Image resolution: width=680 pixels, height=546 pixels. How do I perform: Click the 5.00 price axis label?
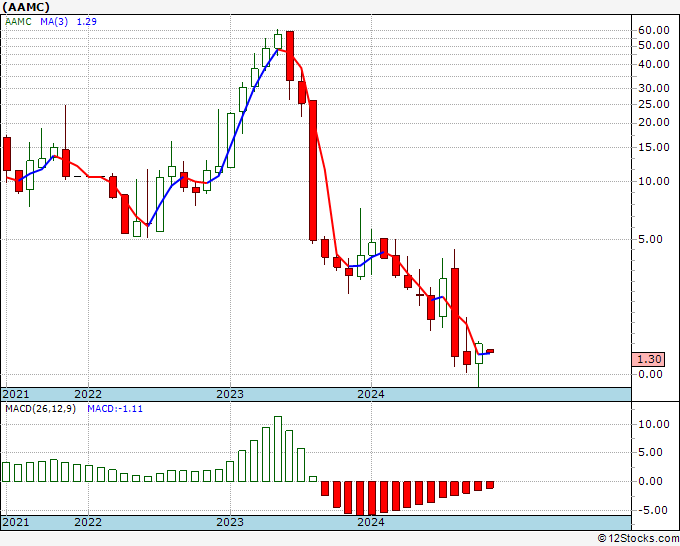651,239
